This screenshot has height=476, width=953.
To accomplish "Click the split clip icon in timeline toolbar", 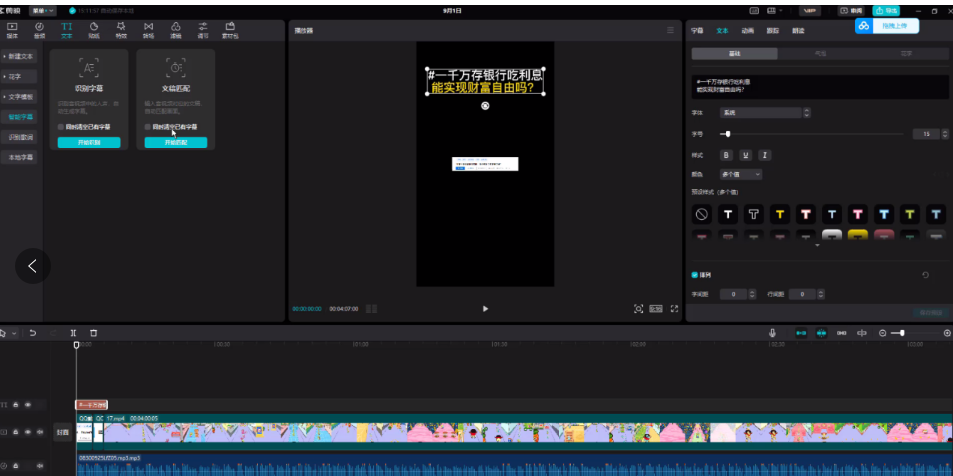I will 73,332.
